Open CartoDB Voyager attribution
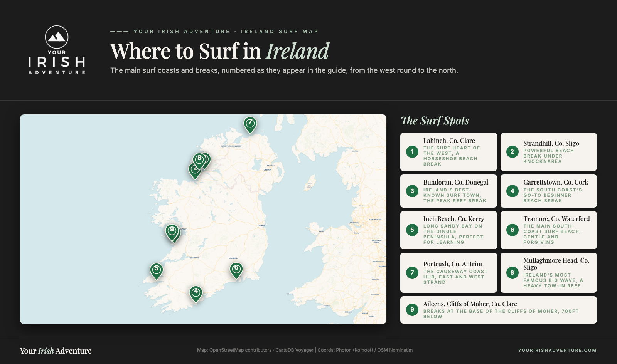Viewport: 617px width, 364px height. pos(295,350)
